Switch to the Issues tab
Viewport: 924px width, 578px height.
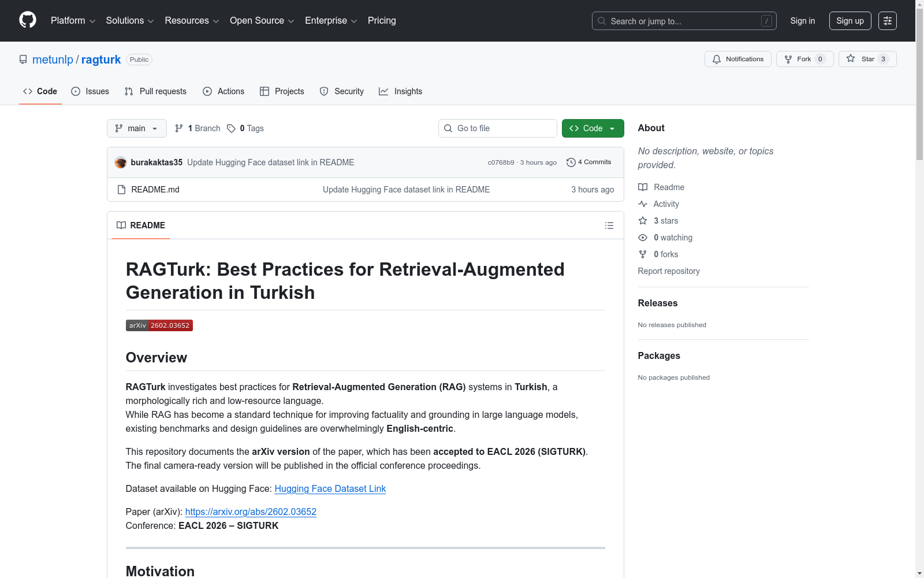click(90, 91)
